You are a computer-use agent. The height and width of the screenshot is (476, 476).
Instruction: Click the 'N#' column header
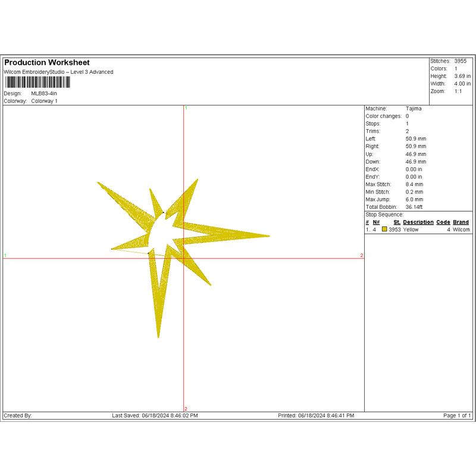(376, 222)
